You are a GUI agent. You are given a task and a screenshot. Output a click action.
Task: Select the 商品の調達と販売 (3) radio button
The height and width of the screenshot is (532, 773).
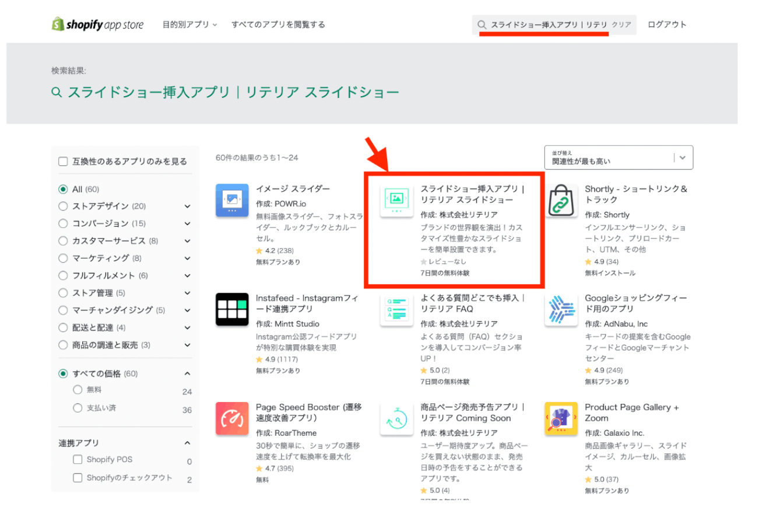[63, 345]
